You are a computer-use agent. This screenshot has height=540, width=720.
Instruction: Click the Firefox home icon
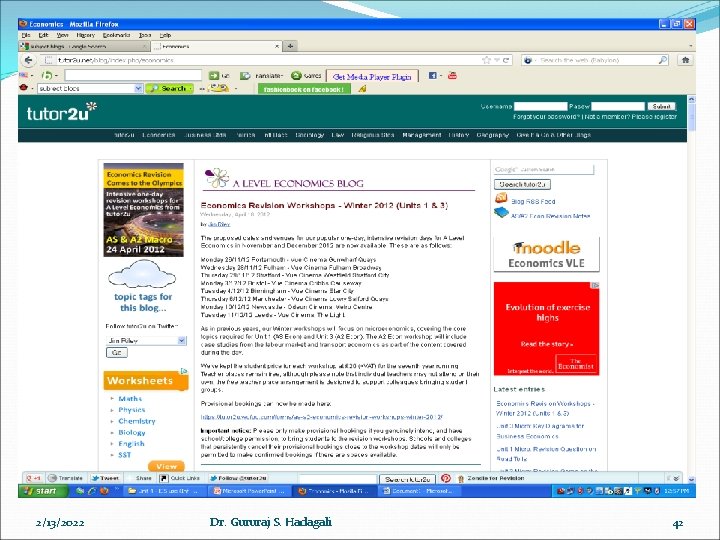685,60
